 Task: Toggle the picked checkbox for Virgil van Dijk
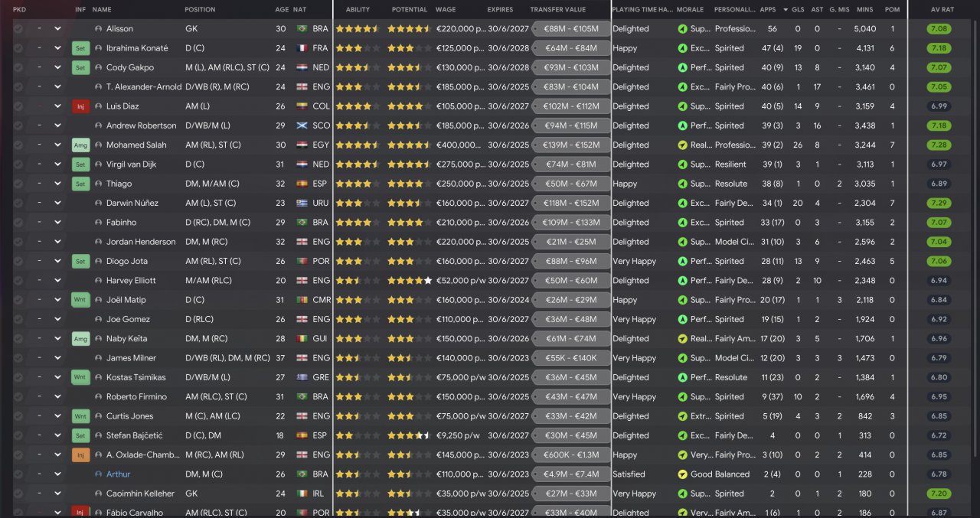coord(18,165)
